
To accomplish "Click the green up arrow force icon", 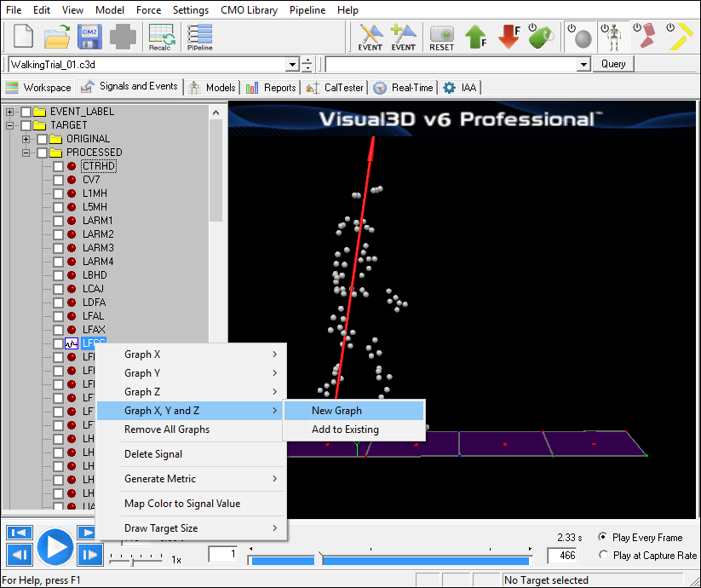I will (x=476, y=37).
